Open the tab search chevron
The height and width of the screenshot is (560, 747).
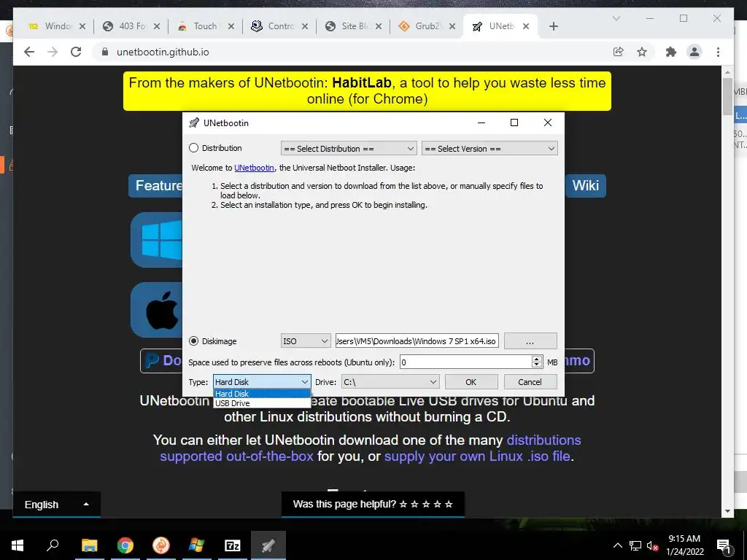[616, 18]
